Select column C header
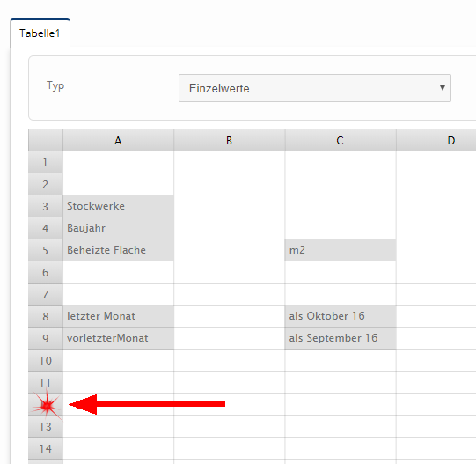Screen dimensions: 476x464 (341, 140)
